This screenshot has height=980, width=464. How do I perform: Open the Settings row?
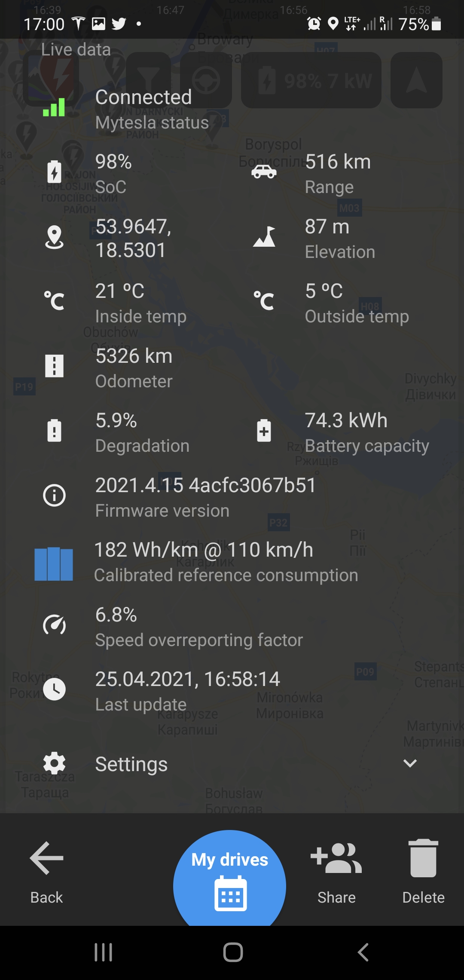pos(232,764)
